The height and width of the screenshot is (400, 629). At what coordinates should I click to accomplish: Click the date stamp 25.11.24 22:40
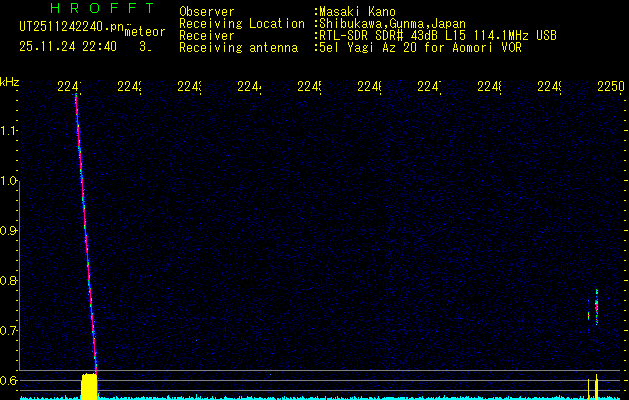[x=68, y=47]
